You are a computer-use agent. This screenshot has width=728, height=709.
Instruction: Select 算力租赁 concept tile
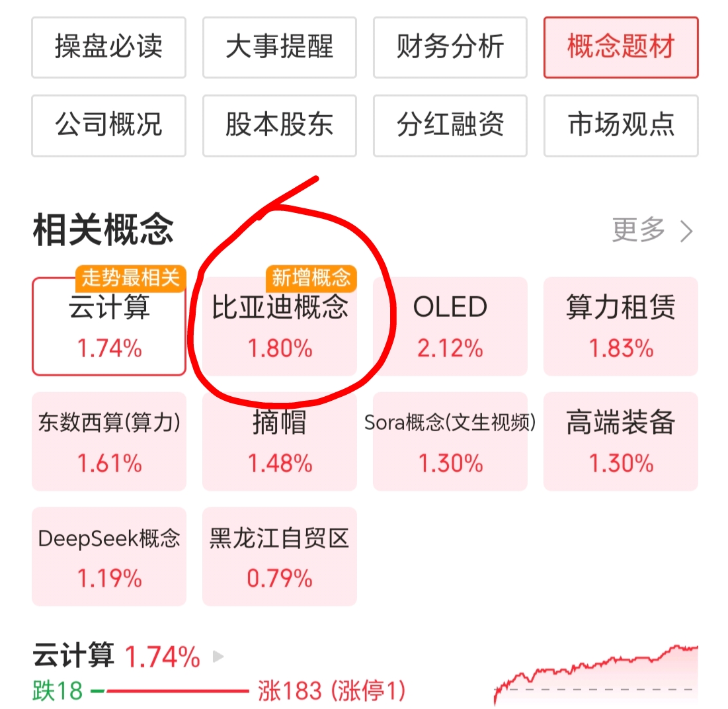click(621, 327)
